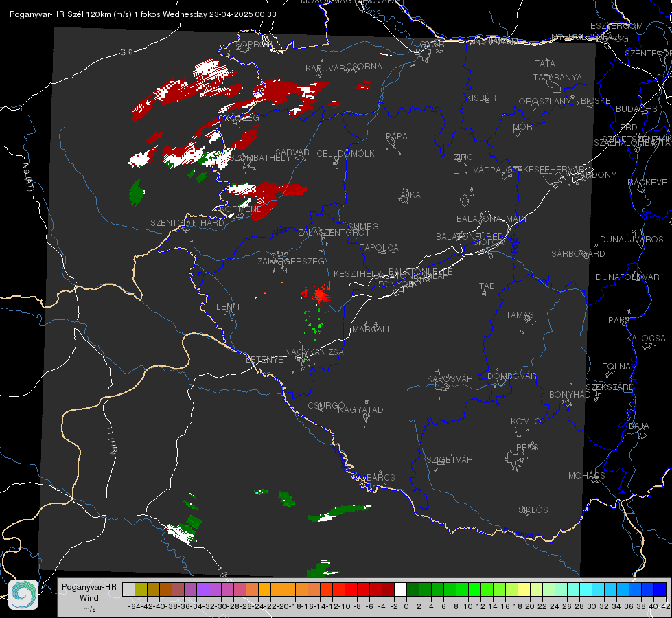Click the BARCS city label
Screen dimensions: 672x618
(x=381, y=477)
